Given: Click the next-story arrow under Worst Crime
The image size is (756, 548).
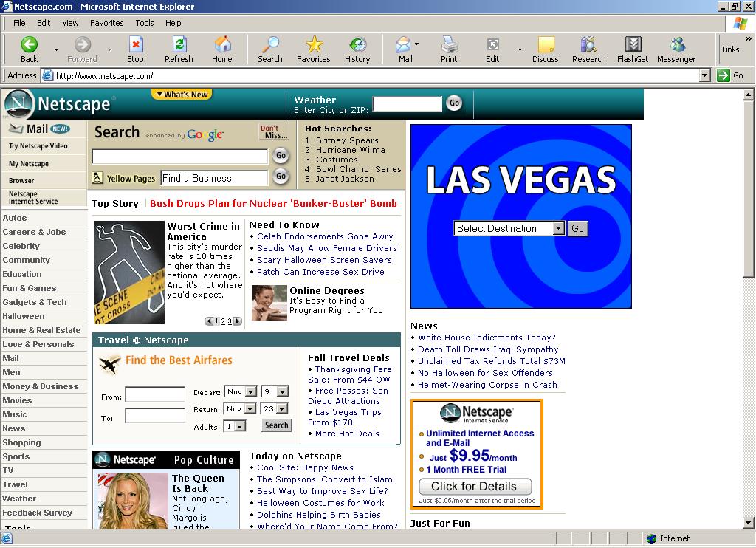Looking at the screenshot, I should click(238, 321).
